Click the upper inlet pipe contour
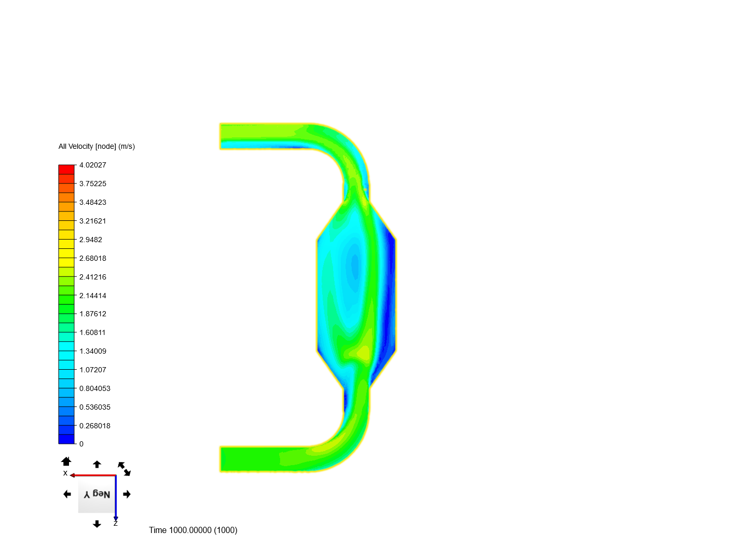The height and width of the screenshot is (560, 747). coord(265,136)
